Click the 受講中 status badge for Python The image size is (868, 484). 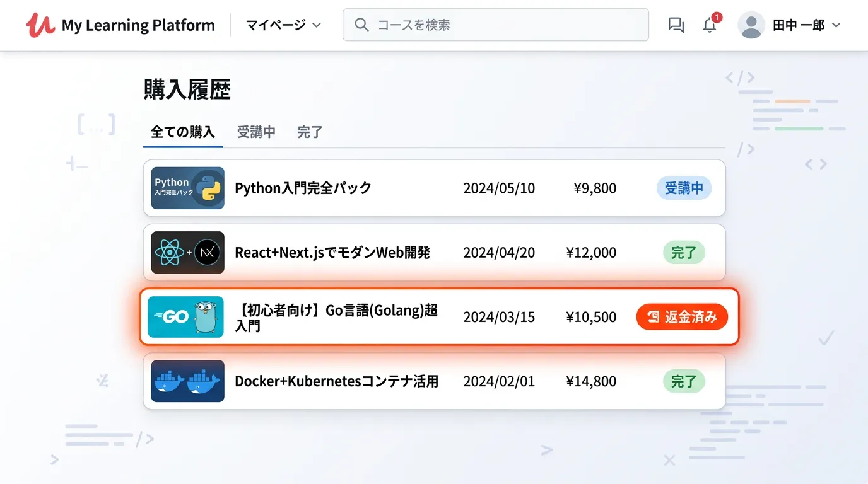pyautogui.click(x=684, y=188)
